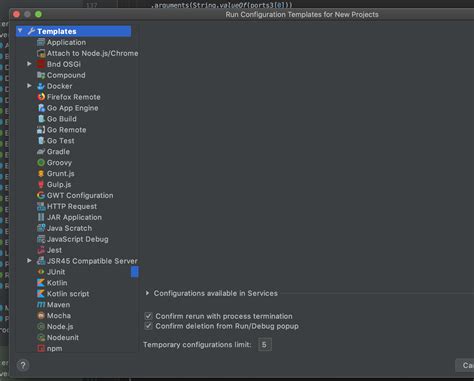Select the Go Test icon
This screenshot has width=474, height=381.
coord(41,141)
